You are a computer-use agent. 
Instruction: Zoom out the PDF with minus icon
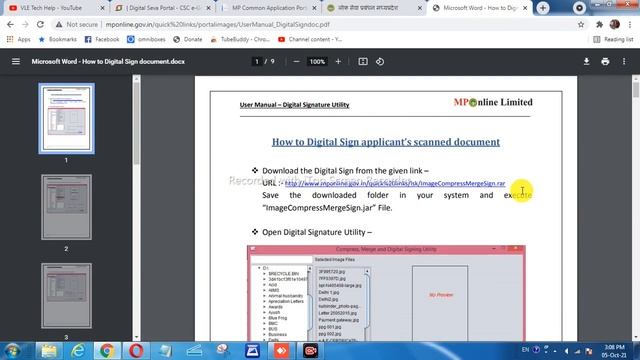pos(296,62)
